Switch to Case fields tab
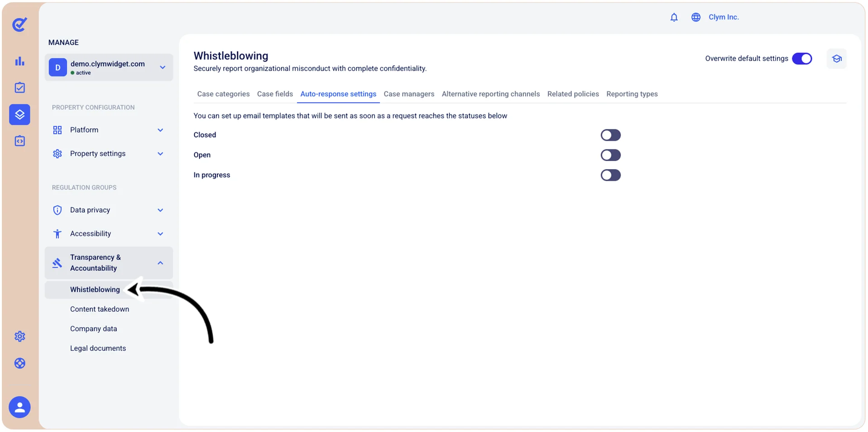Screen dimensions: 868x432 (x=275, y=94)
